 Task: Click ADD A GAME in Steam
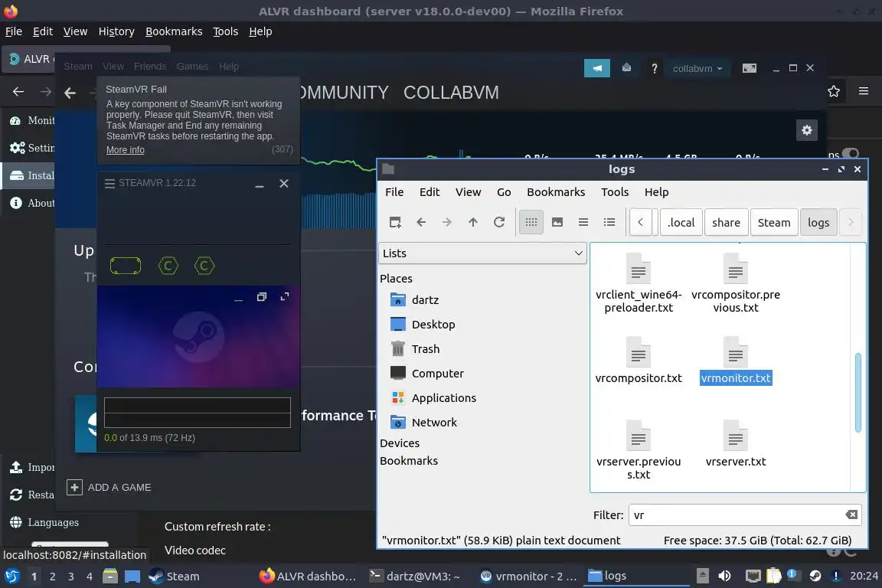tap(109, 487)
